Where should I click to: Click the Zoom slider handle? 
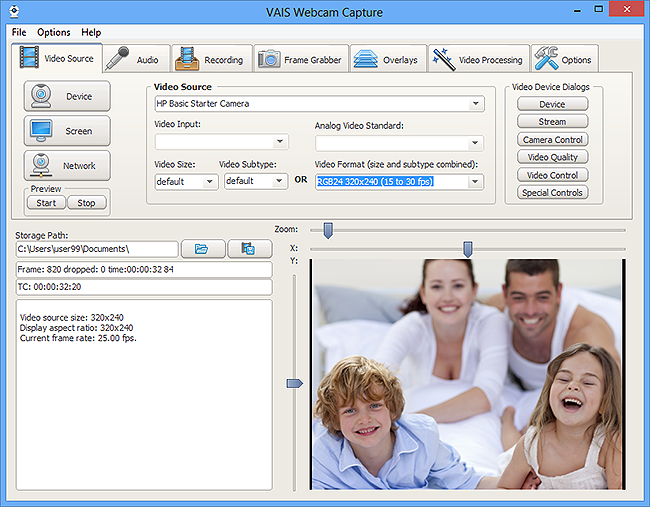tap(328, 230)
